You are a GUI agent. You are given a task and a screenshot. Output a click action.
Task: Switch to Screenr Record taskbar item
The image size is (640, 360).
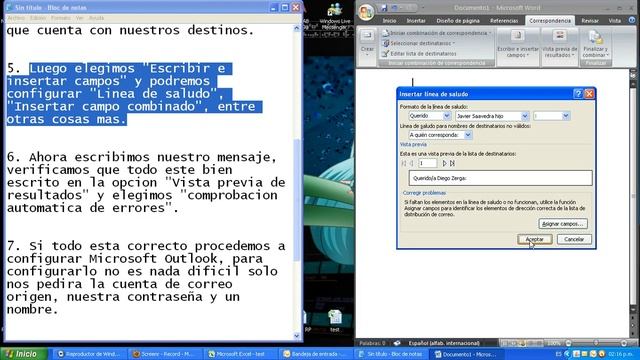(164, 354)
